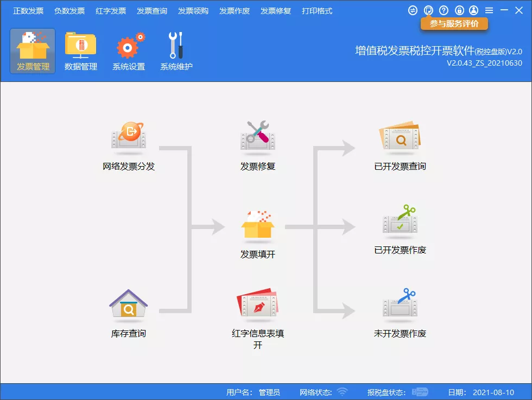This screenshot has width=532, height=400.
Task: Open the 已开发票作废 void issued invoice icon
Action: pyautogui.click(x=400, y=223)
